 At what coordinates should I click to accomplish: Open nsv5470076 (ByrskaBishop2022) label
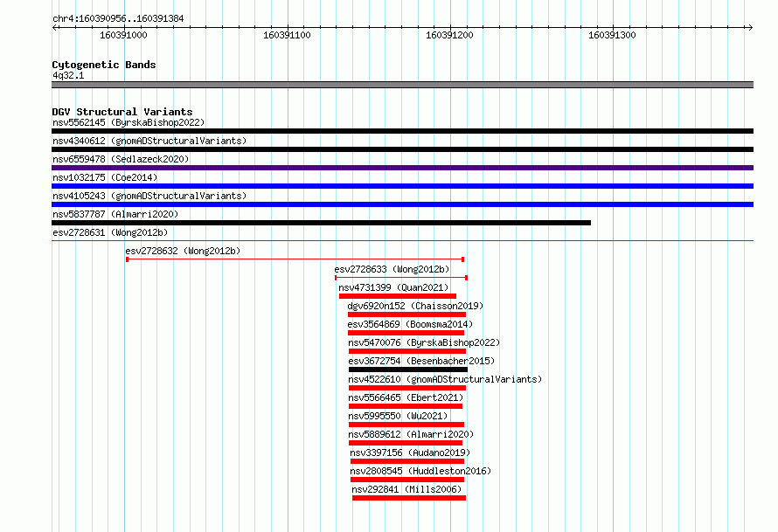point(424,342)
